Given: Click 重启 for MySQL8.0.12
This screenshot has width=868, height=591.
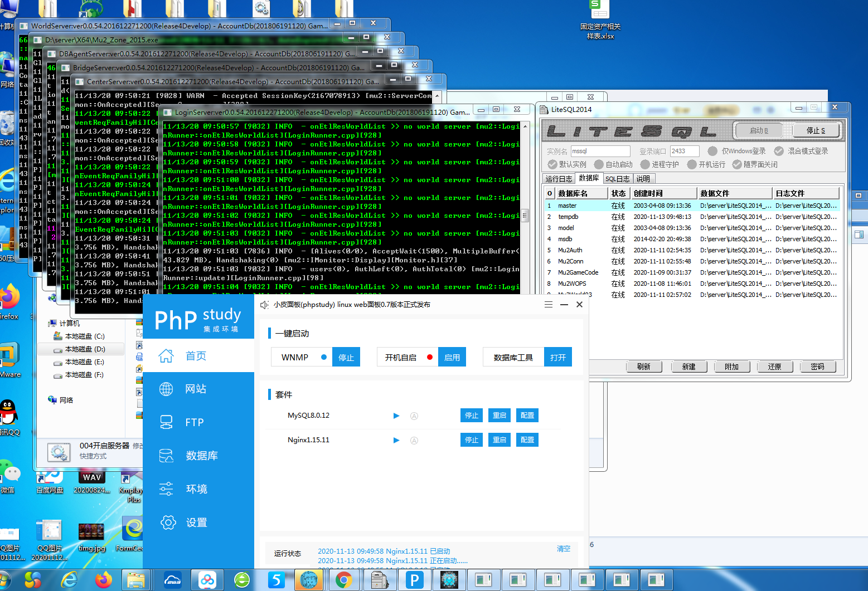Looking at the screenshot, I should pos(500,416).
